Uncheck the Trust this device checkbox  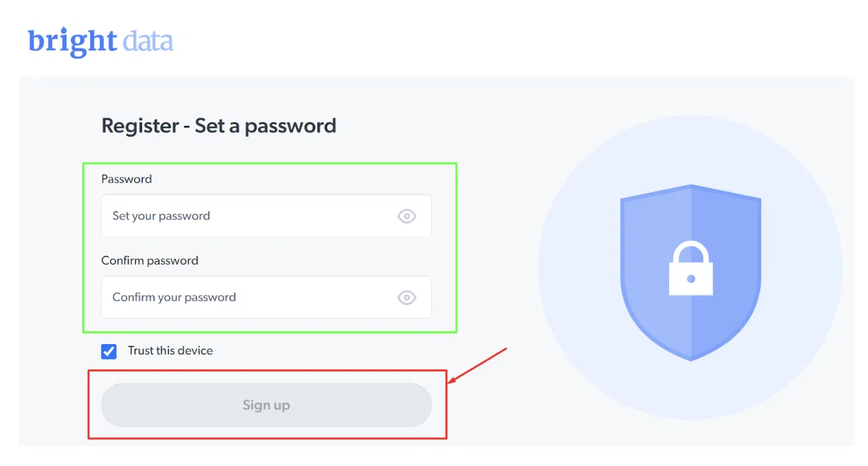coord(108,352)
